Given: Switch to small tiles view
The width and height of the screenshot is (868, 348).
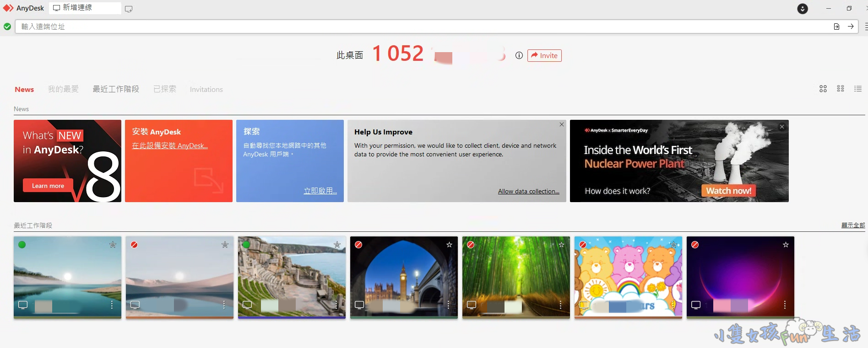Looking at the screenshot, I should click(840, 89).
